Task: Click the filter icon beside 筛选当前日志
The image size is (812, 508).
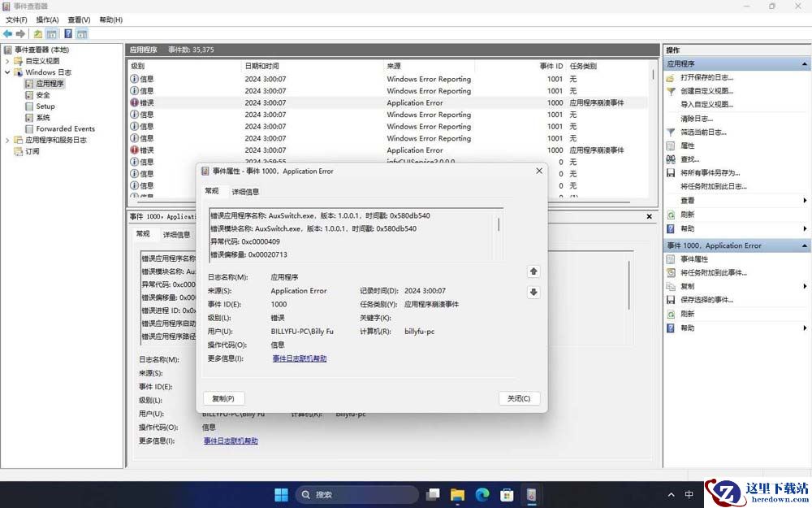Action: pyautogui.click(x=671, y=132)
